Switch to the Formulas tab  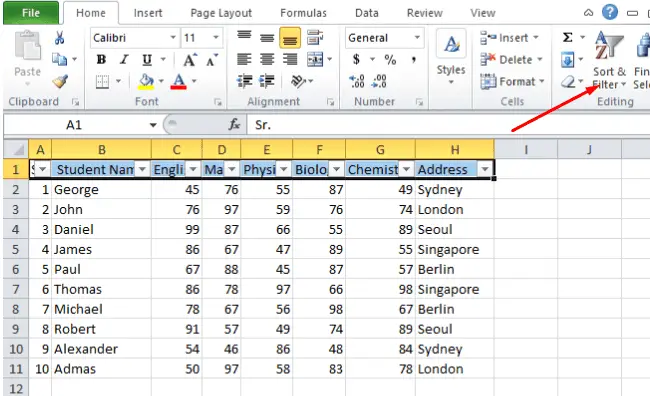[303, 13]
